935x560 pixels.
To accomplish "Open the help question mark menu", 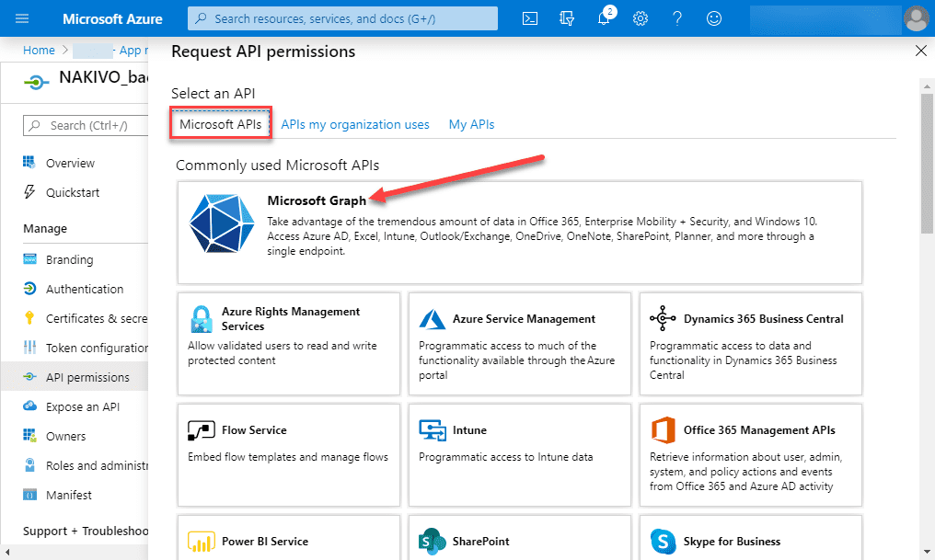I will click(677, 18).
